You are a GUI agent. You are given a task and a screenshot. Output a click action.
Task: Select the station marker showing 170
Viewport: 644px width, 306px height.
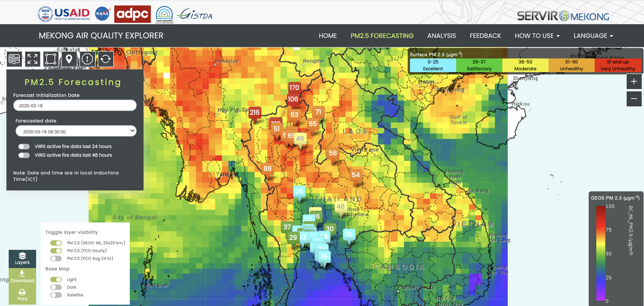[294, 87]
